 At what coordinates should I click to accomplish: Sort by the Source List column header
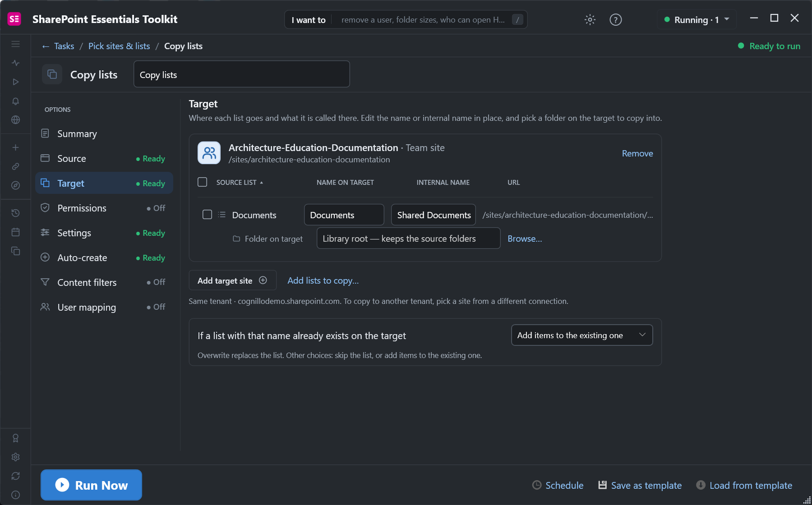coord(240,182)
